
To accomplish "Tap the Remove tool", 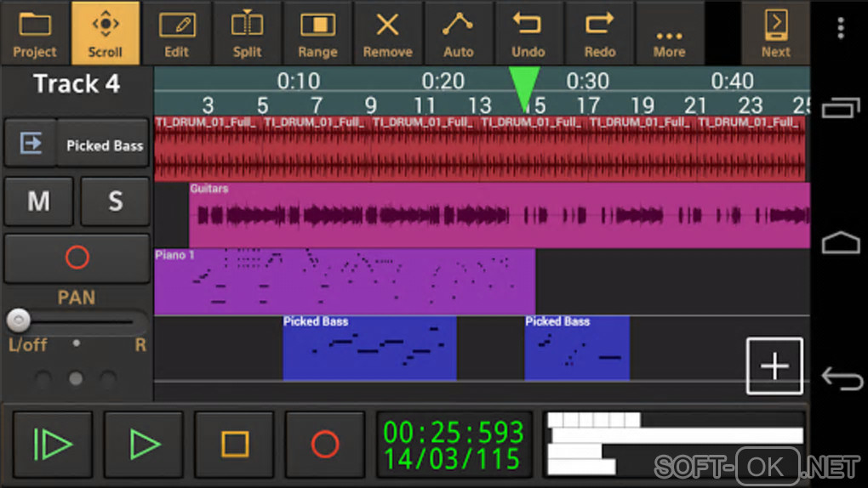I will [387, 32].
